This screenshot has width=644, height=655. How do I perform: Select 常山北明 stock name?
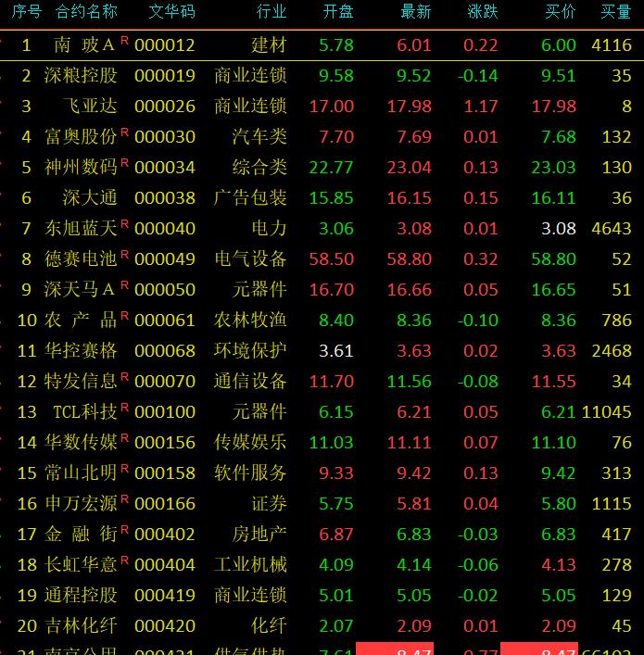pos(81,472)
